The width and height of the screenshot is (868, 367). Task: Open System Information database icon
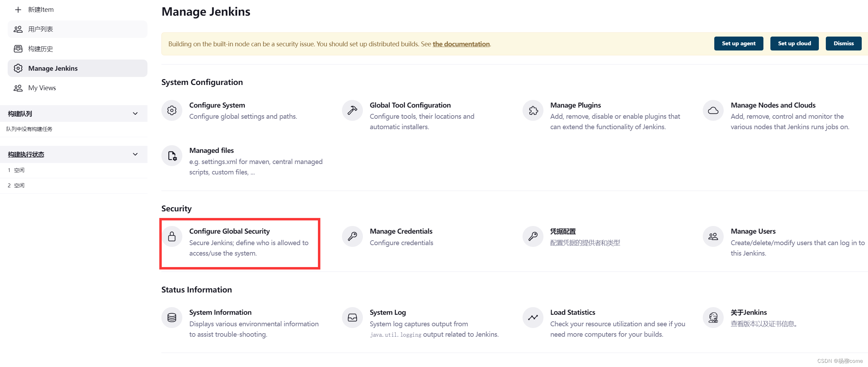point(172,318)
